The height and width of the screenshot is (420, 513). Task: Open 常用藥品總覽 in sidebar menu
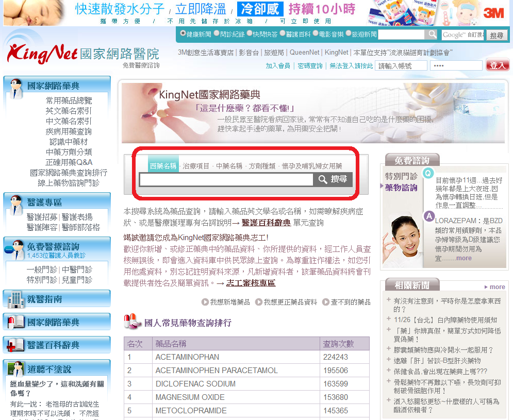pos(69,100)
